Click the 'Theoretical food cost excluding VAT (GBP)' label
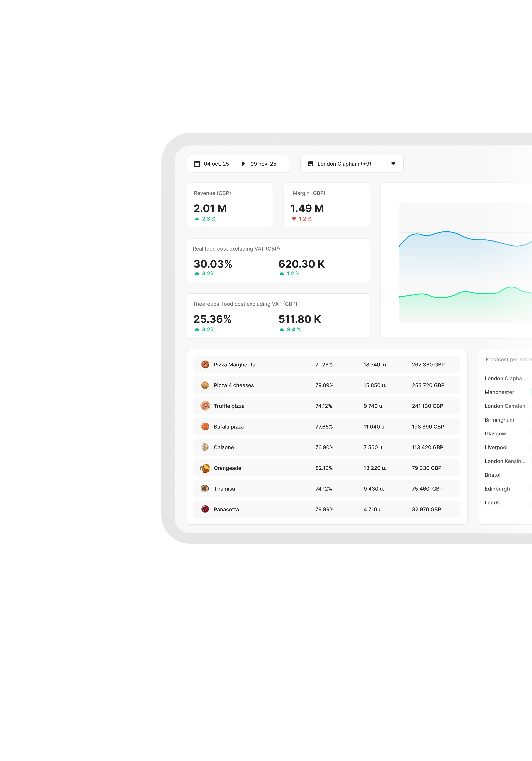 (245, 304)
